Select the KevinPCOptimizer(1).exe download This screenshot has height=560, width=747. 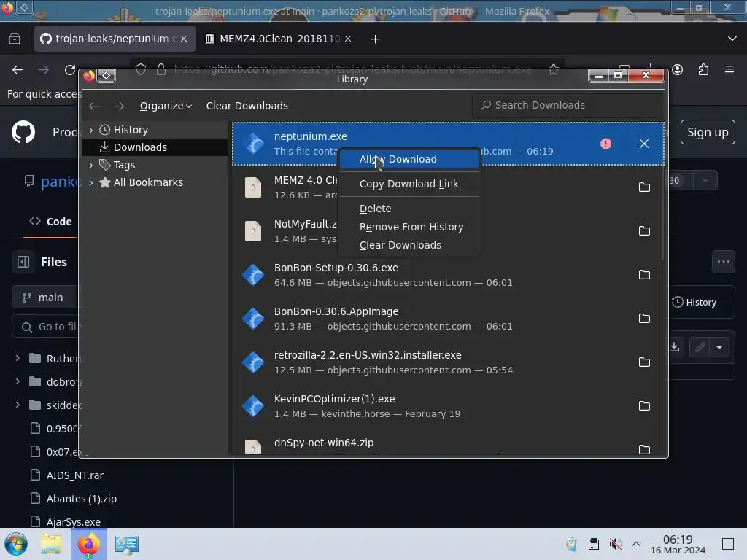coord(447,406)
